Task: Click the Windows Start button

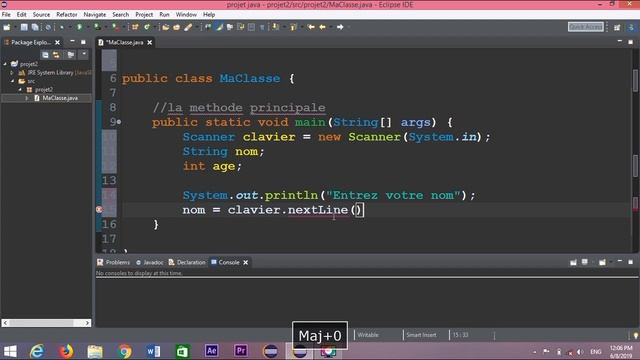Action: tap(10, 351)
